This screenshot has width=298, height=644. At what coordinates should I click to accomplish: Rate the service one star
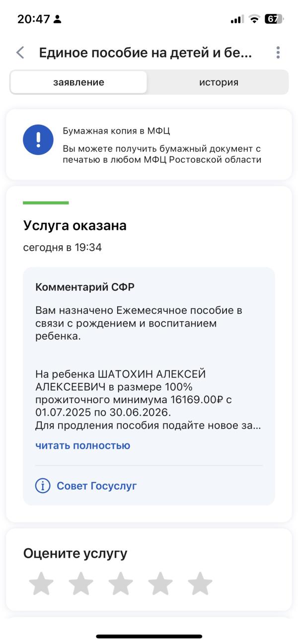tap(41, 583)
